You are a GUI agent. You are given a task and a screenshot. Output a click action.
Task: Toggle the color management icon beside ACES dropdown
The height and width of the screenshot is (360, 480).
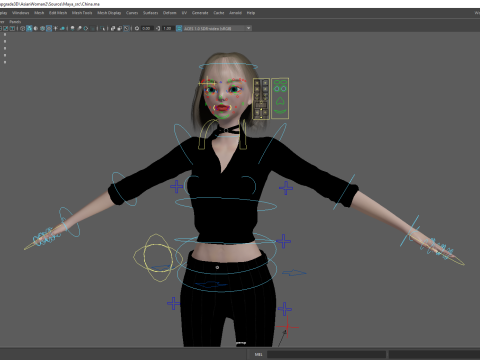[x=179, y=28]
